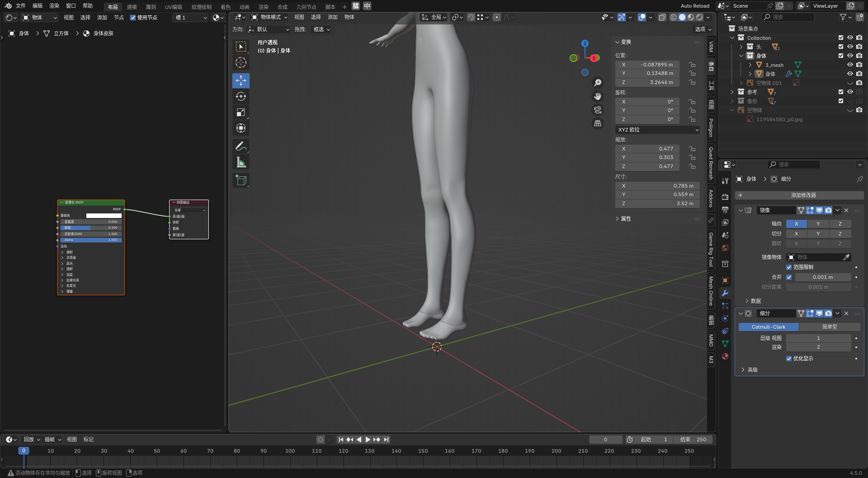Switch to the UV编辑 workspace tab
The image size is (868, 478).
coord(173,7)
